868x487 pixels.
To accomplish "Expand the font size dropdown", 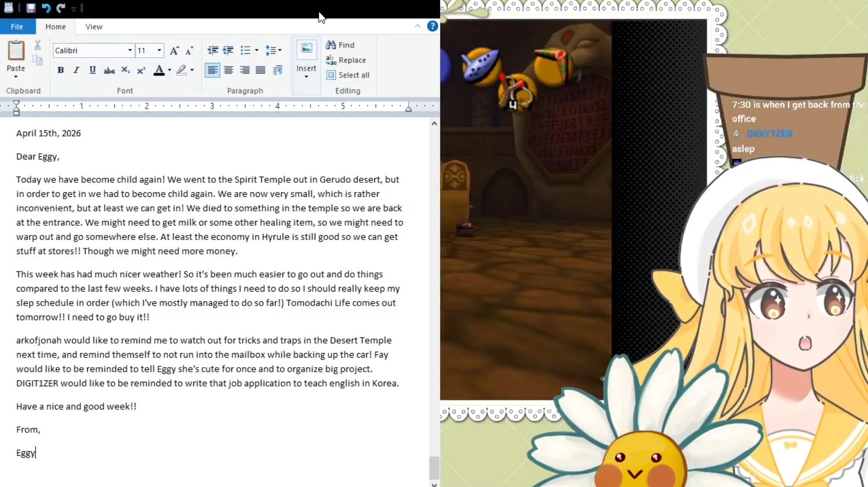I will pyautogui.click(x=159, y=51).
